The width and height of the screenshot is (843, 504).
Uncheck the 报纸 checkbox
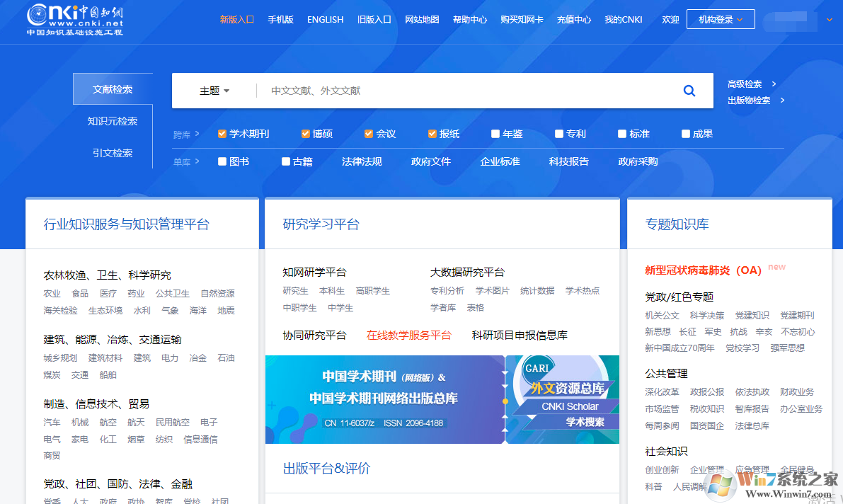pos(432,134)
